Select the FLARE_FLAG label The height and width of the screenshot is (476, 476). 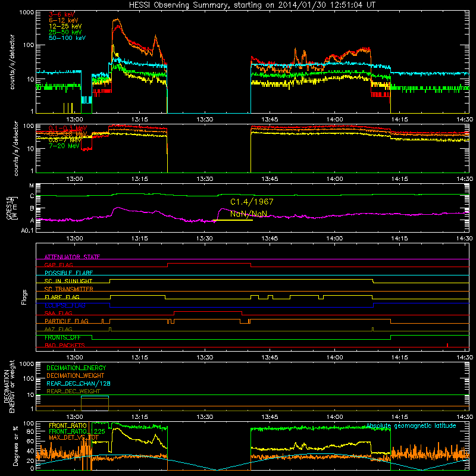tap(62, 297)
